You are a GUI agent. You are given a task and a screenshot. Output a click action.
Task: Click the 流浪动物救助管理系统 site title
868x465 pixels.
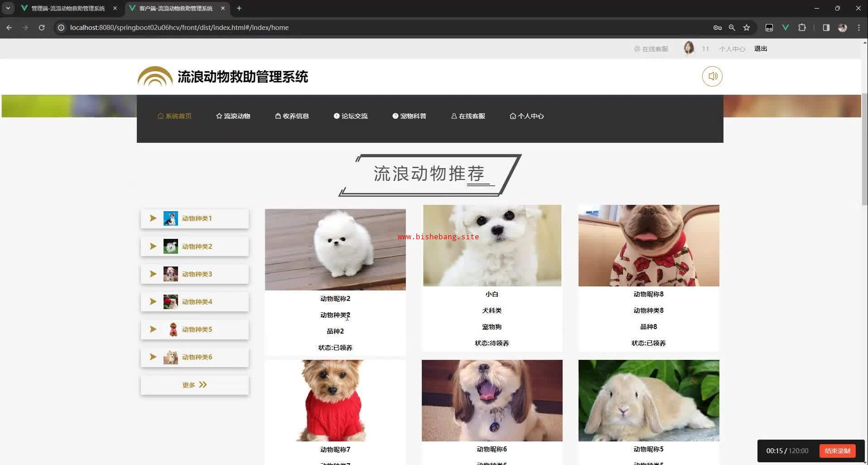[x=243, y=77]
